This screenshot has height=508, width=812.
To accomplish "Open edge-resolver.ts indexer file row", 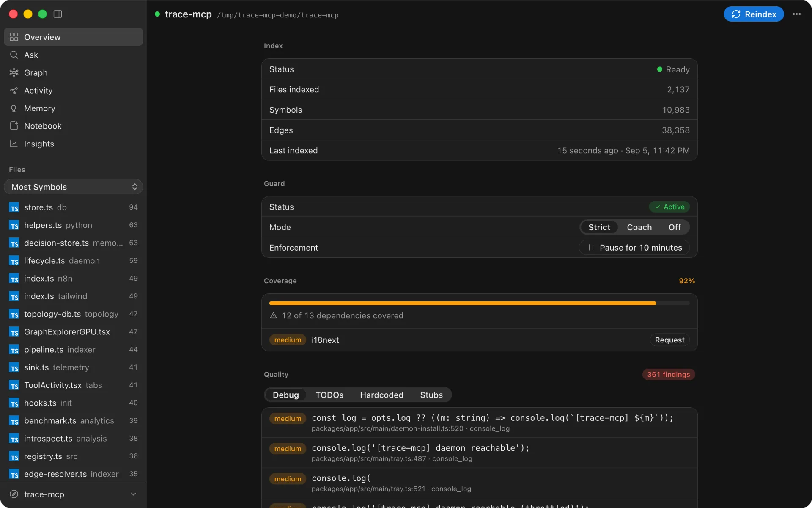I will pyautogui.click(x=74, y=474).
